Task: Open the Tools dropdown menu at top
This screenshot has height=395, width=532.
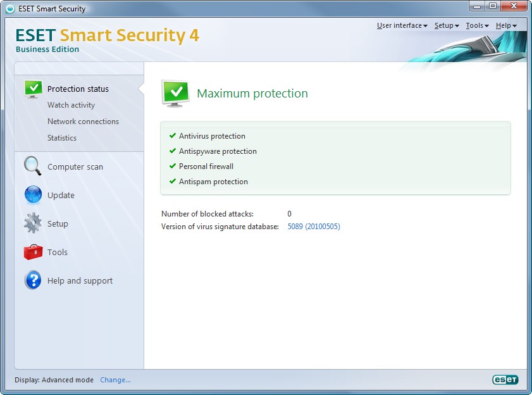Action: pos(478,25)
